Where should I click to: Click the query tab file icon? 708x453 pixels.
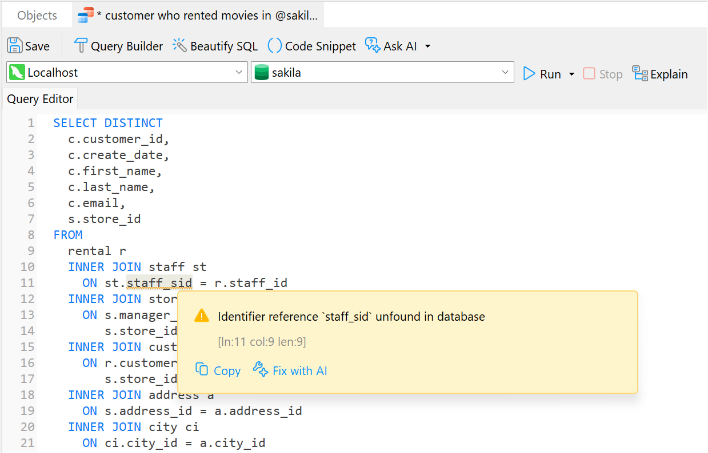pyautogui.click(x=85, y=15)
